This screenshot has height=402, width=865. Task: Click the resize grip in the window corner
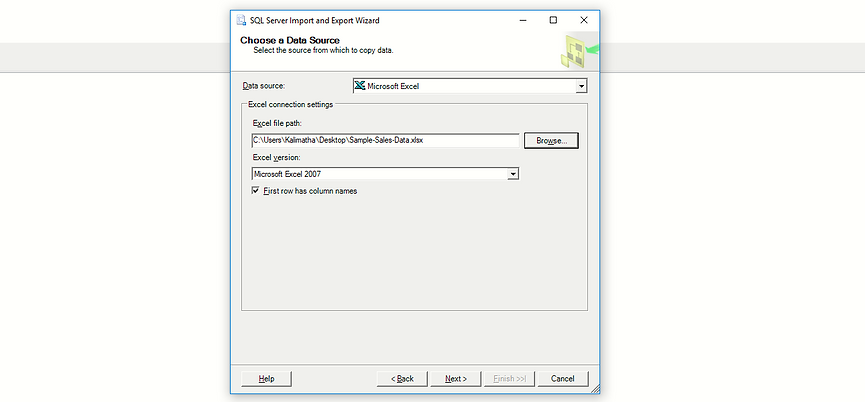click(x=595, y=389)
